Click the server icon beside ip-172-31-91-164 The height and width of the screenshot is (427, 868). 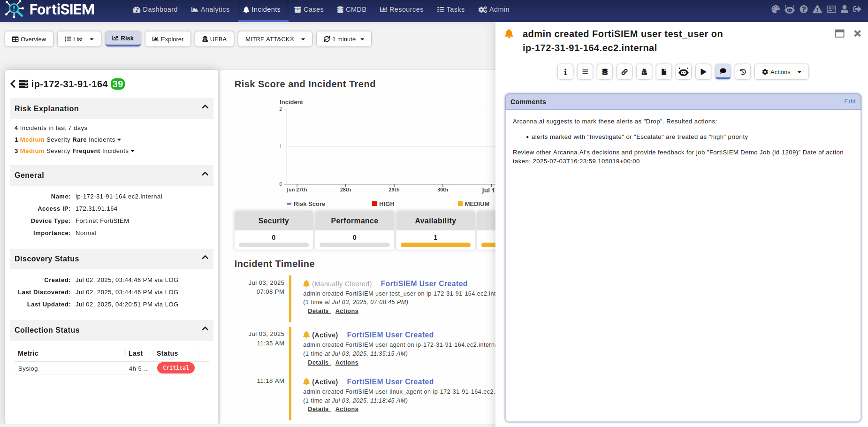23,84
